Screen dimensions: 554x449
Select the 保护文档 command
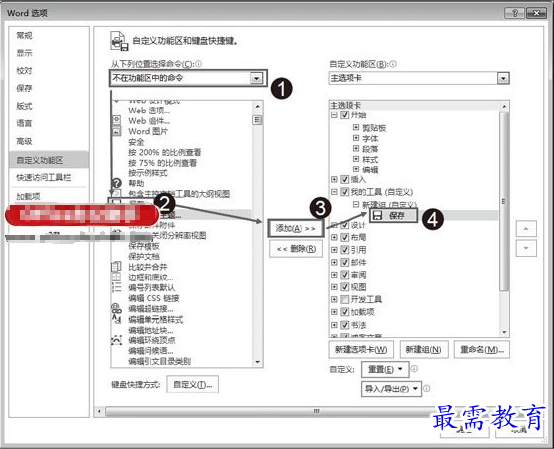144,256
